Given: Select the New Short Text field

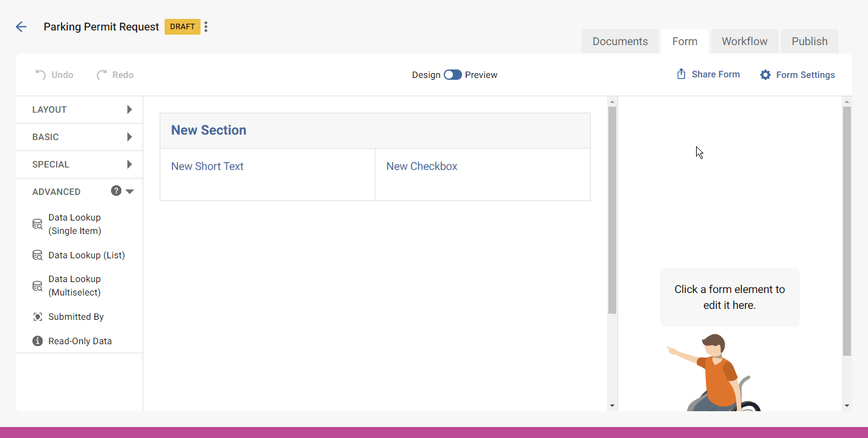Looking at the screenshot, I should (x=207, y=166).
